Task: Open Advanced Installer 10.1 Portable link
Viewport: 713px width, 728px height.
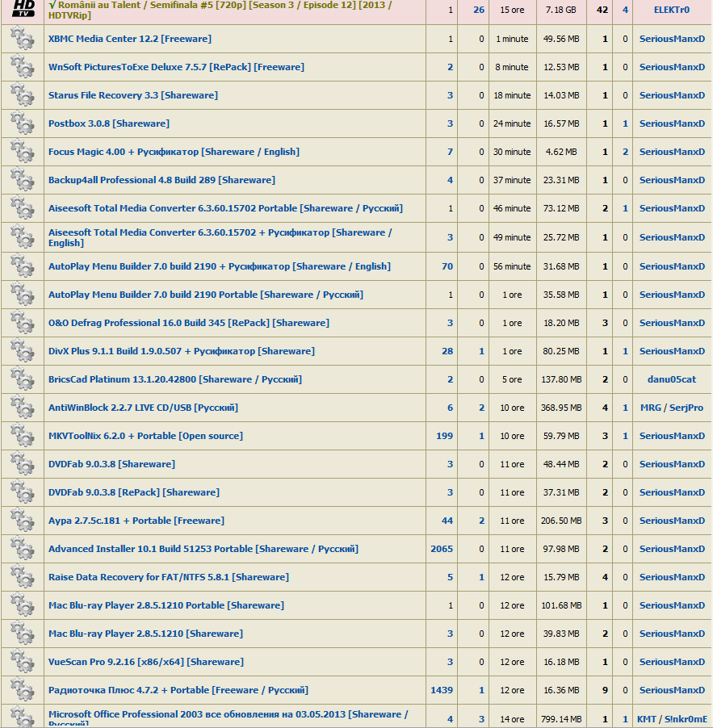Action: (x=203, y=550)
